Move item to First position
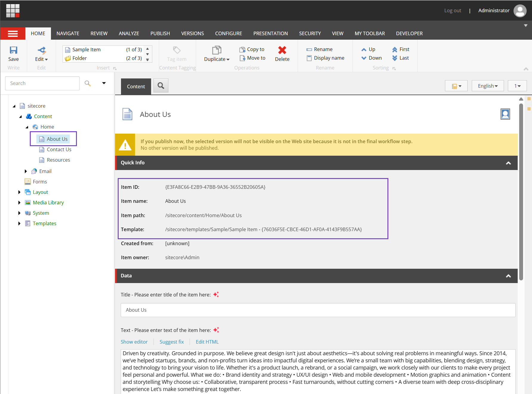 [401, 50]
